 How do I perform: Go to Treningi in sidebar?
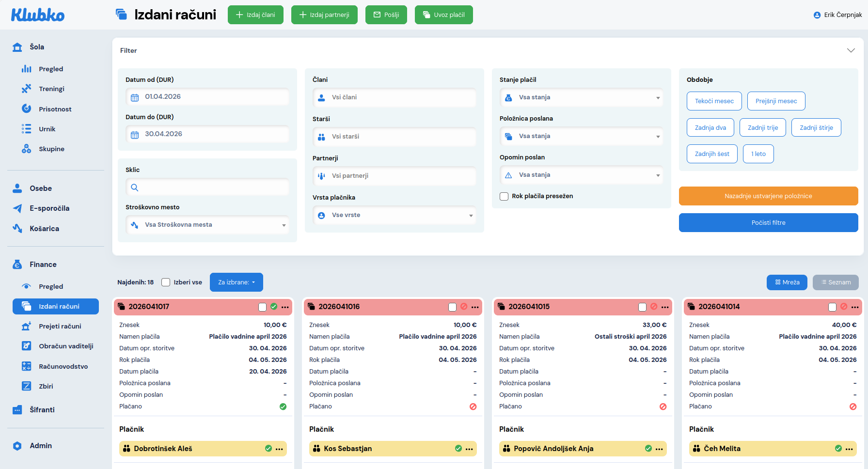coord(51,89)
